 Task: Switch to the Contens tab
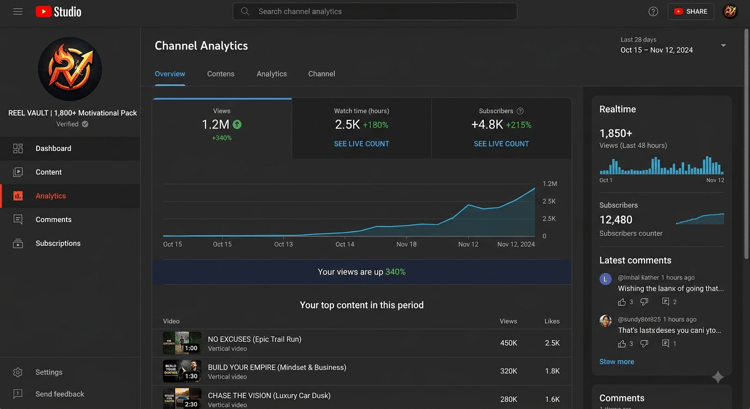[x=221, y=74]
